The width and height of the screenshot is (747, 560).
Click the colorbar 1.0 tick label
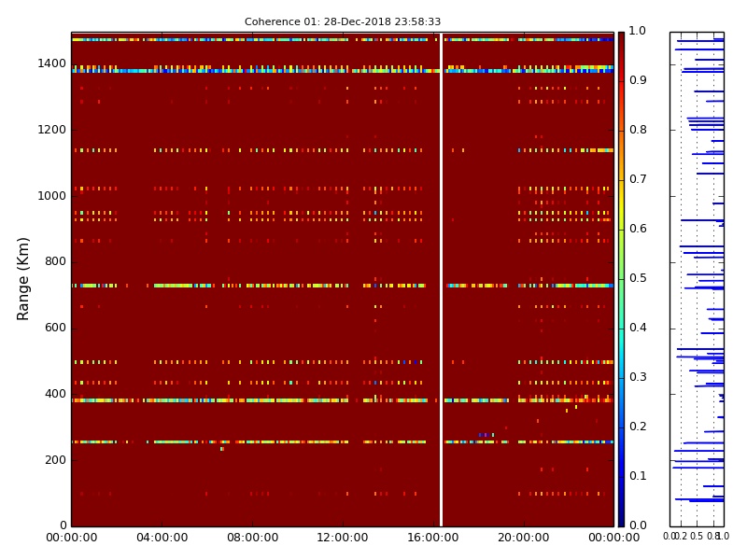638,31
